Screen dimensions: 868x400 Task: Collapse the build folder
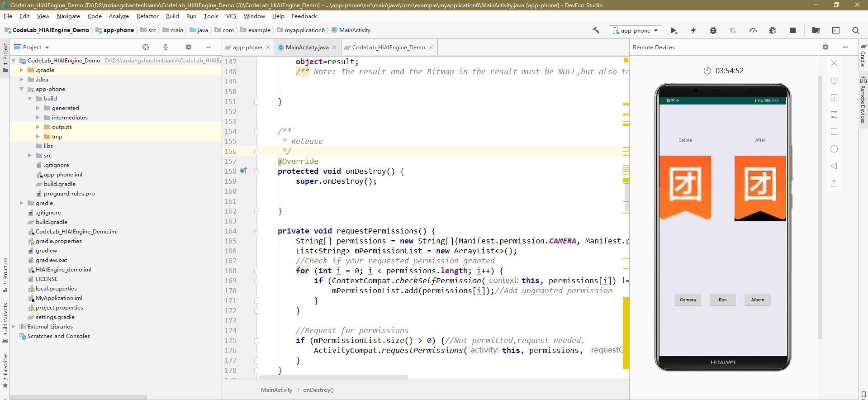pyautogui.click(x=29, y=98)
